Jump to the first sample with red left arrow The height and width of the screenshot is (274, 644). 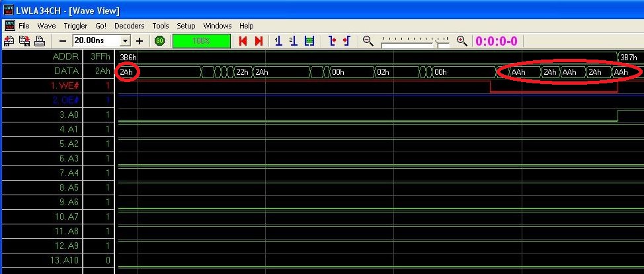(243, 41)
